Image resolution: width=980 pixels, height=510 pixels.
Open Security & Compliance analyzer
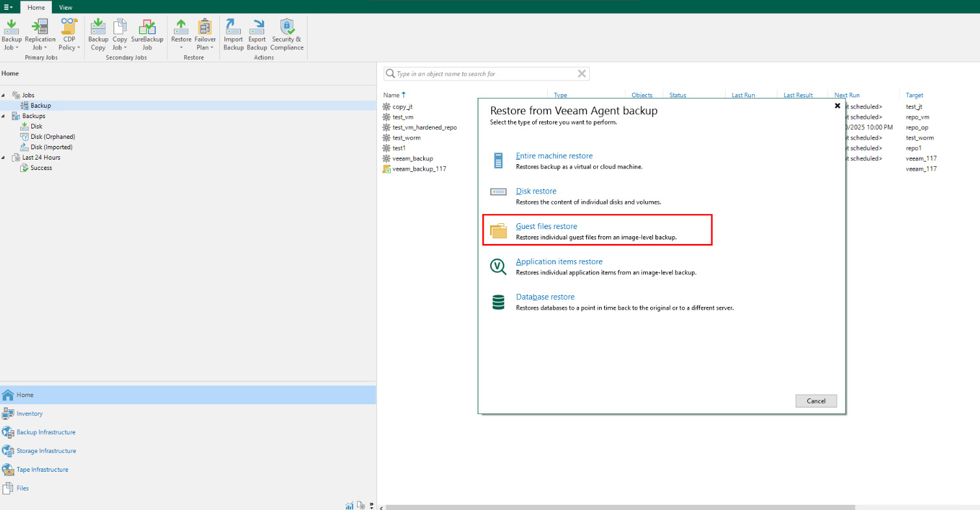pos(287,34)
